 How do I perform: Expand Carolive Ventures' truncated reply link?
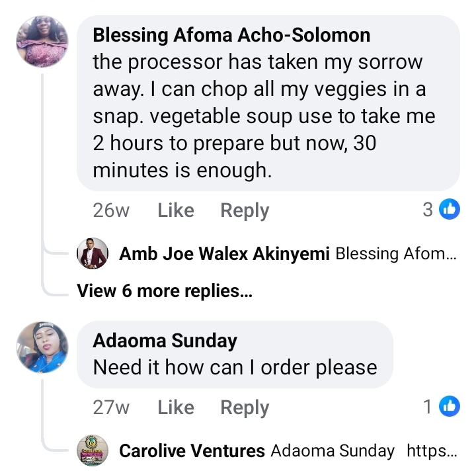[431, 451]
